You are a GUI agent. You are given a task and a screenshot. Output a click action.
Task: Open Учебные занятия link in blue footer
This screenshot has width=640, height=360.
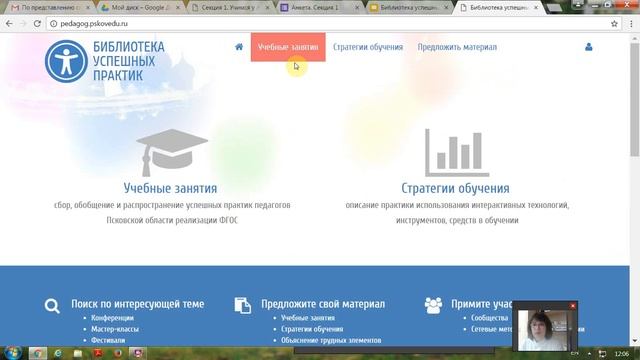tap(308, 318)
